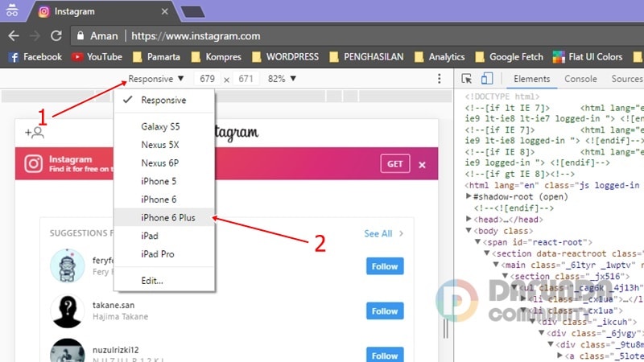Close the Instagram app banner
The height and width of the screenshot is (362, 644).
point(422,164)
